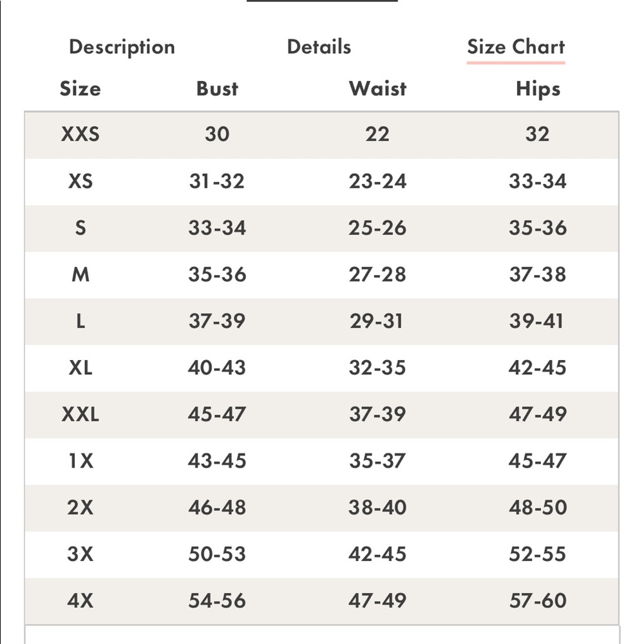The height and width of the screenshot is (644, 644).
Task: Click hips value 48-50 for size 2X
Action: (538, 507)
